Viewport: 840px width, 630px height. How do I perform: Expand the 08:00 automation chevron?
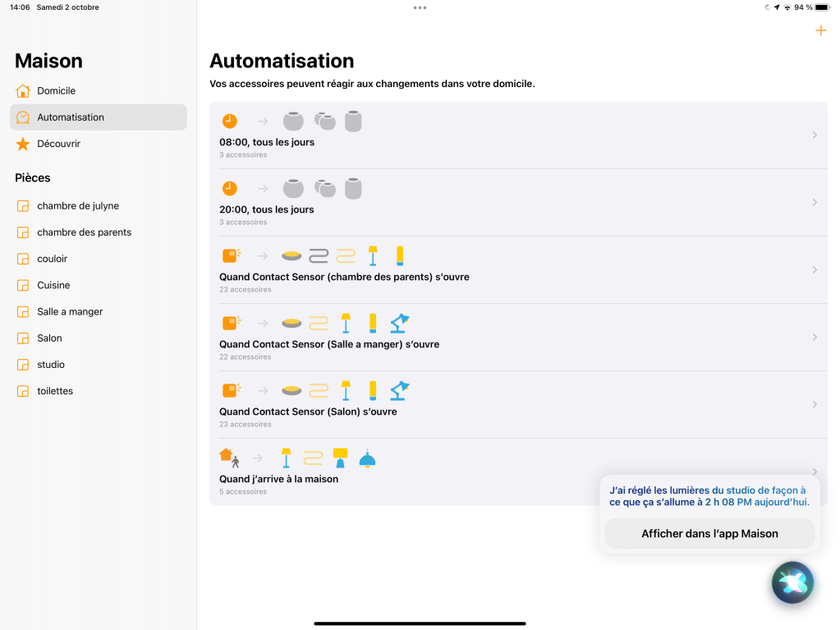[814, 135]
